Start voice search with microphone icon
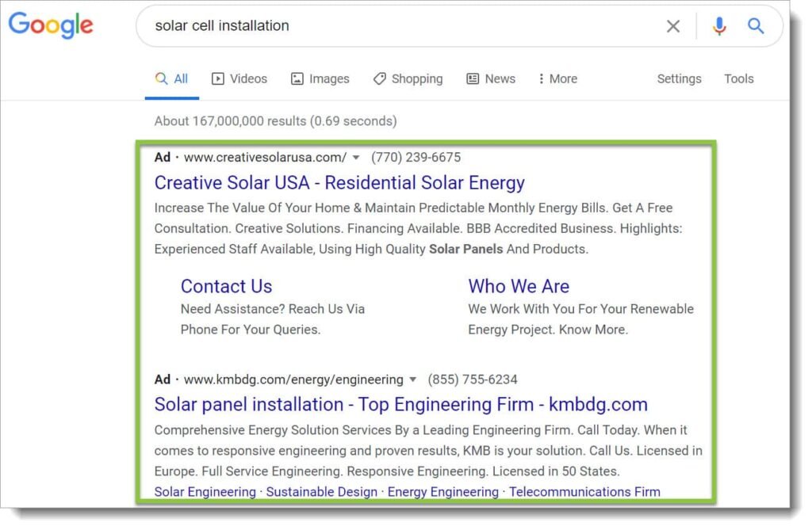812x530 pixels. click(718, 26)
